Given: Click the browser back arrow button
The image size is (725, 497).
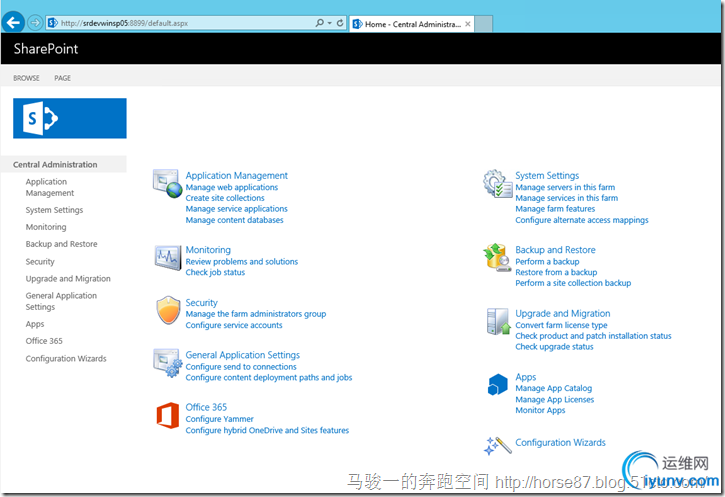Looking at the screenshot, I should 13,22.
